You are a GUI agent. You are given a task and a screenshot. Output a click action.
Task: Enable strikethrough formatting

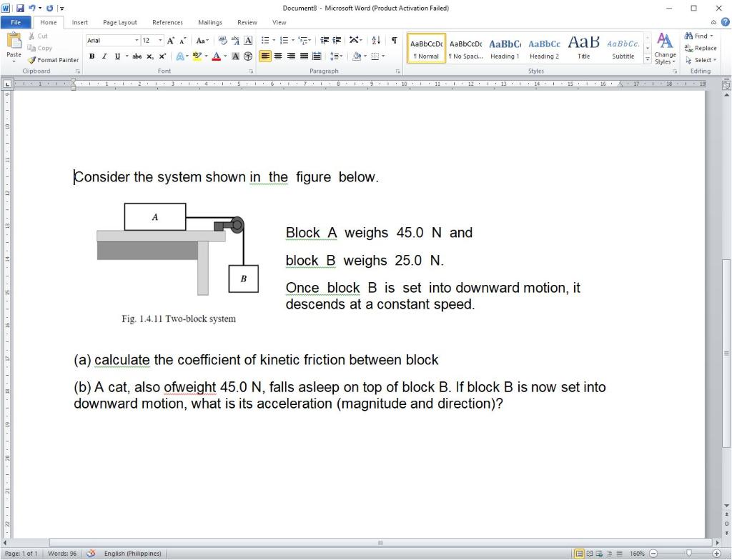[x=137, y=56]
